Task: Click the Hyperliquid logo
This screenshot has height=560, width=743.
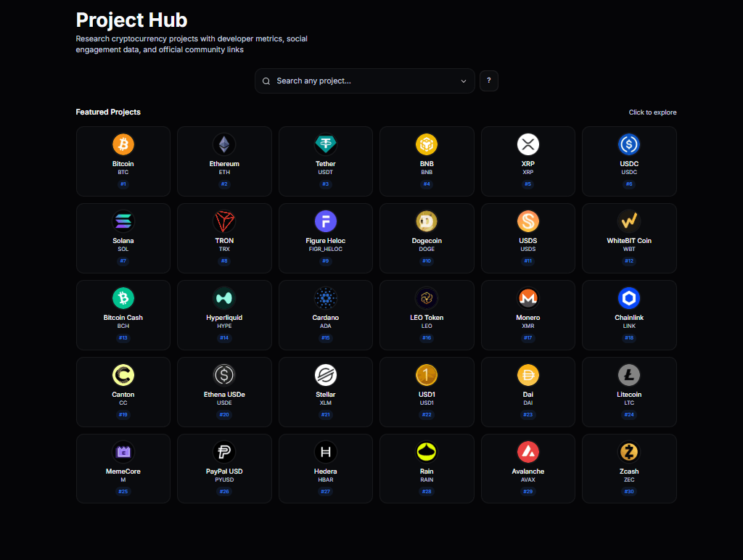Action: click(x=224, y=298)
